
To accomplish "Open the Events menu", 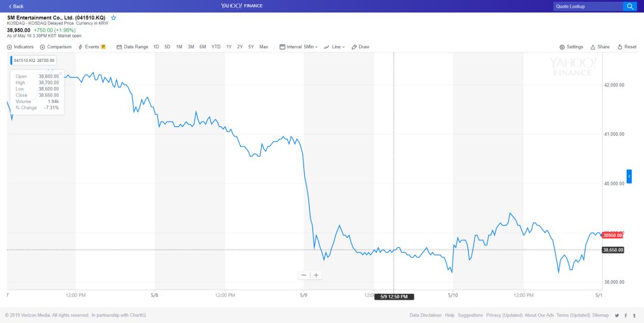I will (x=91, y=47).
